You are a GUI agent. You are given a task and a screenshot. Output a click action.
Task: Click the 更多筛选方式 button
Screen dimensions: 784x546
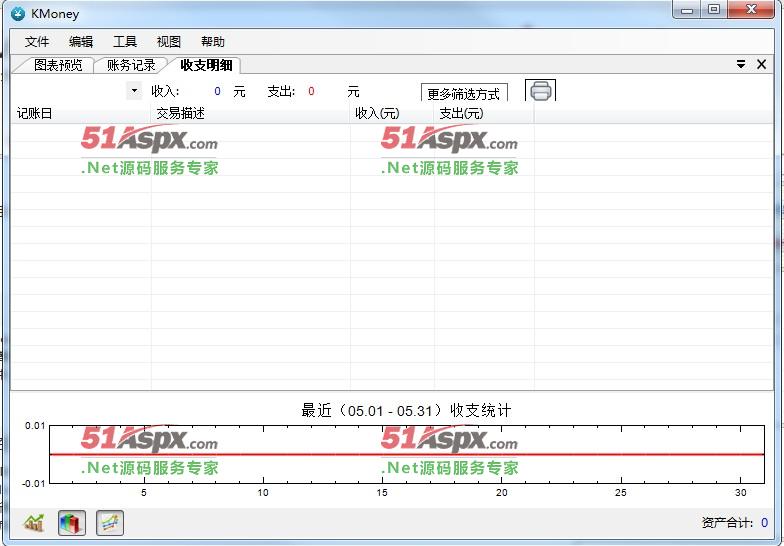tap(464, 93)
